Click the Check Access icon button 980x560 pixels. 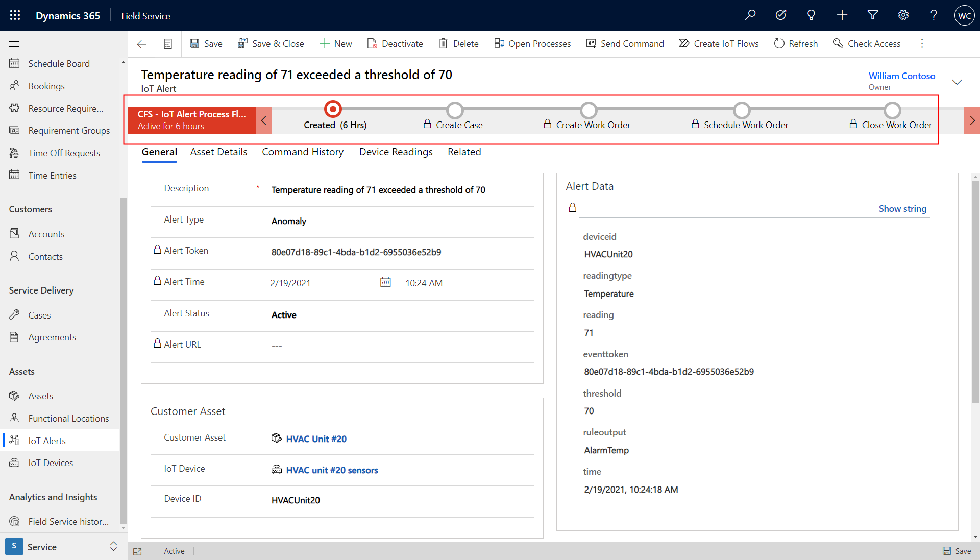pyautogui.click(x=838, y=43)
